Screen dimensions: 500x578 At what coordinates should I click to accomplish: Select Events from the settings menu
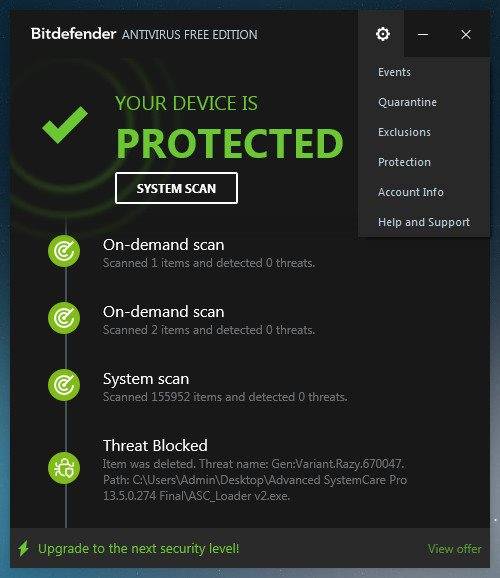(x=394, y=72)
